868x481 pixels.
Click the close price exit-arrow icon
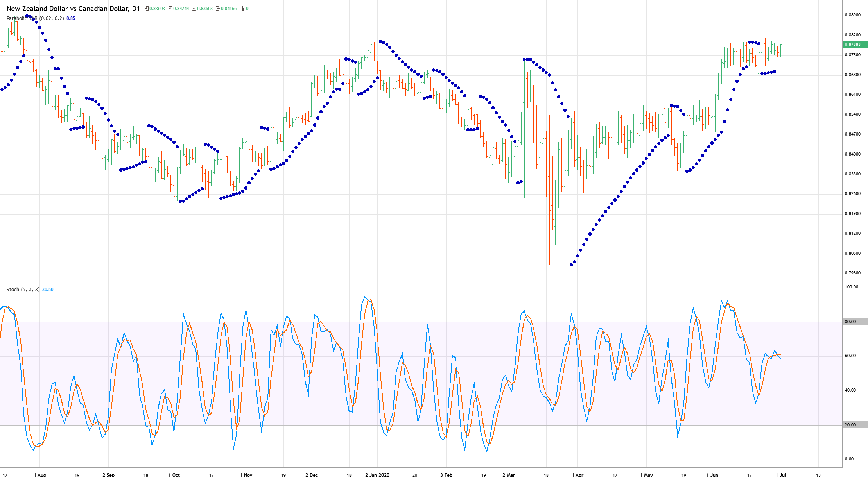click(x=217, y=8)
